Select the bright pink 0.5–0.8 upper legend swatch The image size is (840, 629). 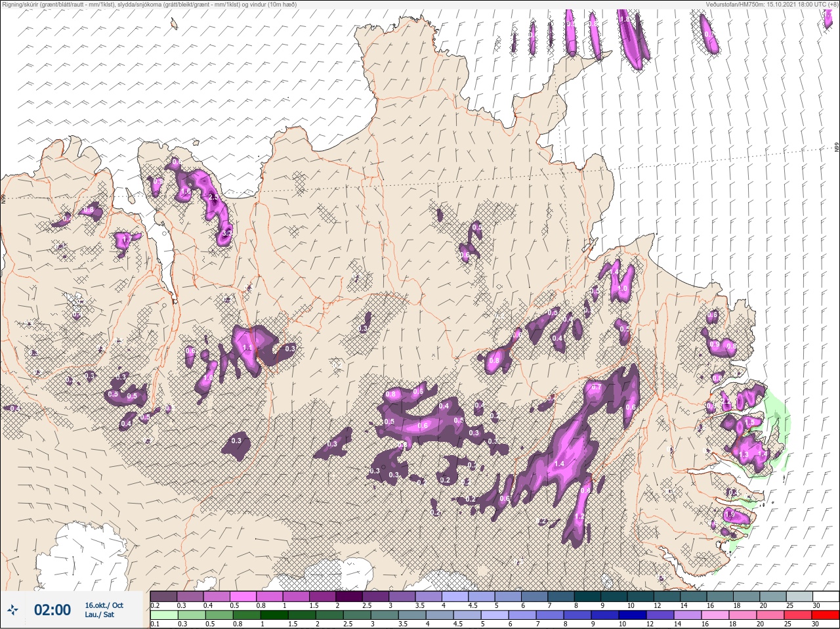pos(243,596)
